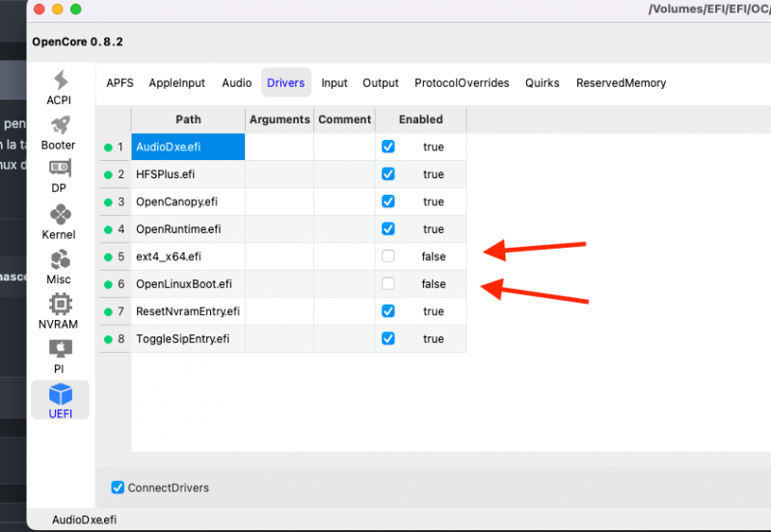Open the Booter rocket icon section

coord(60,125)
